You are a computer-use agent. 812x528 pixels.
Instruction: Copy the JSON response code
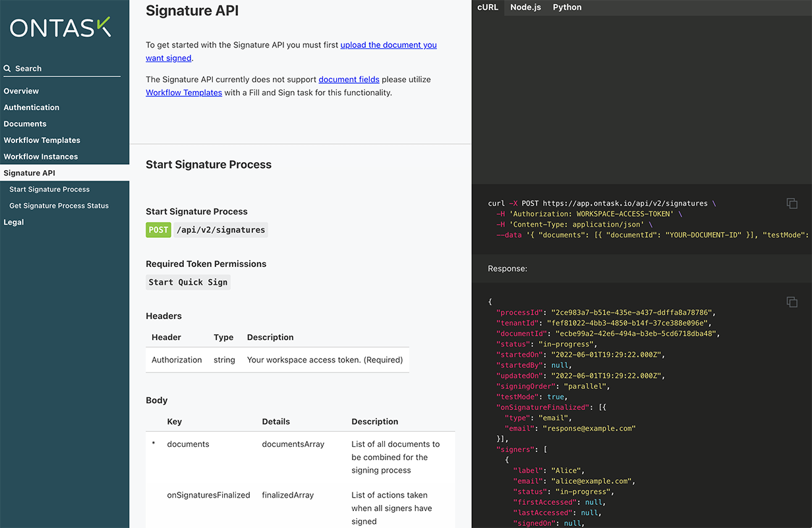pos(792,301)
